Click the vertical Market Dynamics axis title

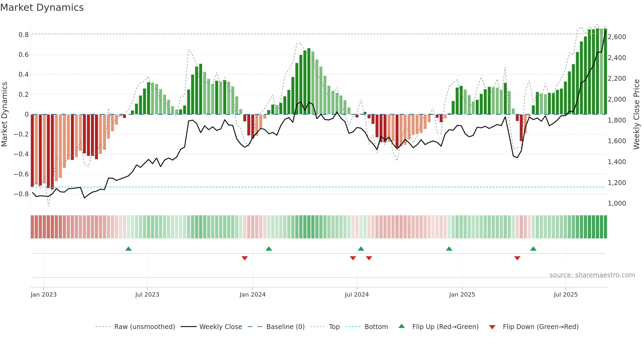(4, 114)
